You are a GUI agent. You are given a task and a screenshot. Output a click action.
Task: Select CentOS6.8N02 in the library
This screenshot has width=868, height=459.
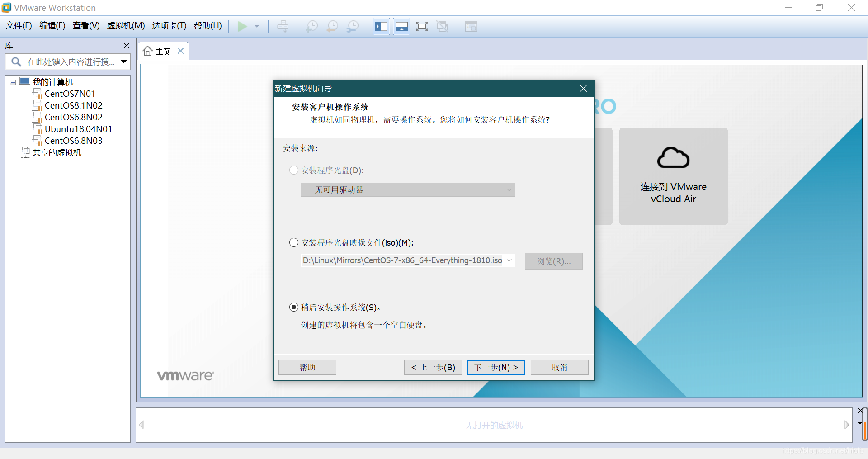click(x=73, y=117)
